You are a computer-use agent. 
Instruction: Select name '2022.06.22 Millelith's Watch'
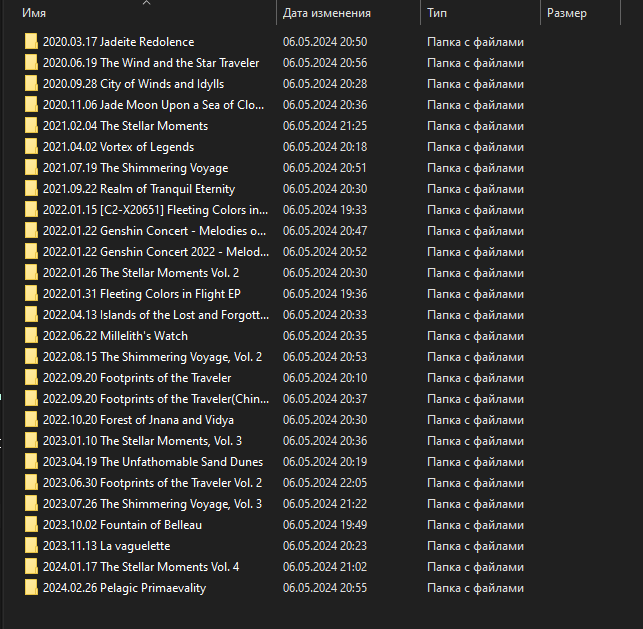click(115, 336)
